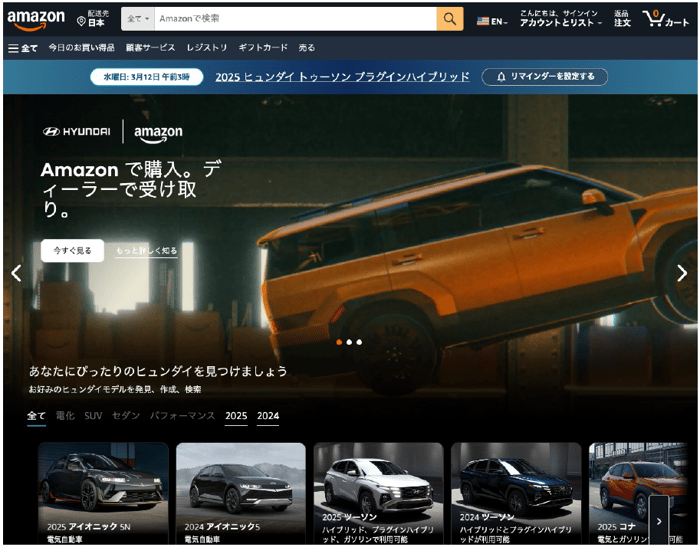Open the Hyundai logo in hero banner
This screenshot has width=700, height=547.
point(76,131)
